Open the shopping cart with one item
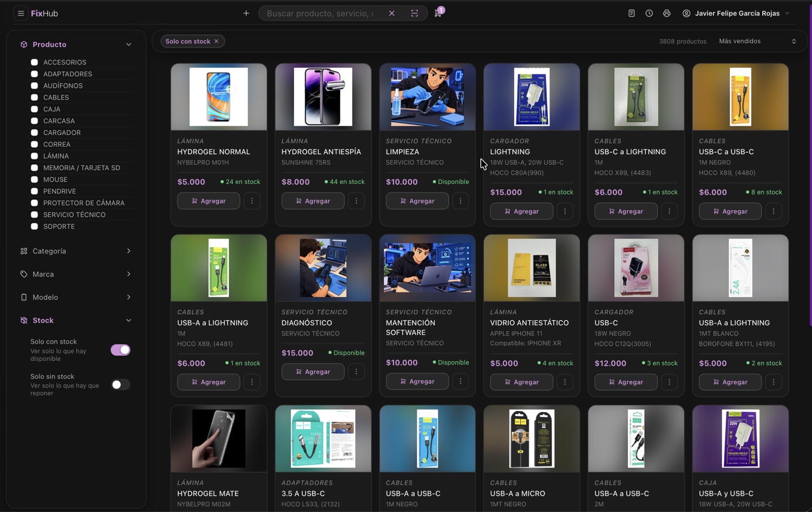Screen dimensions: 812x512 438,13
